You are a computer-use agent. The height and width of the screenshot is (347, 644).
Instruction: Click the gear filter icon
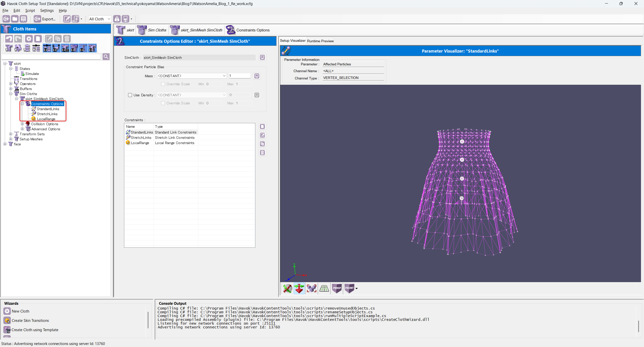pyautogui.click(x=18, y=48)
